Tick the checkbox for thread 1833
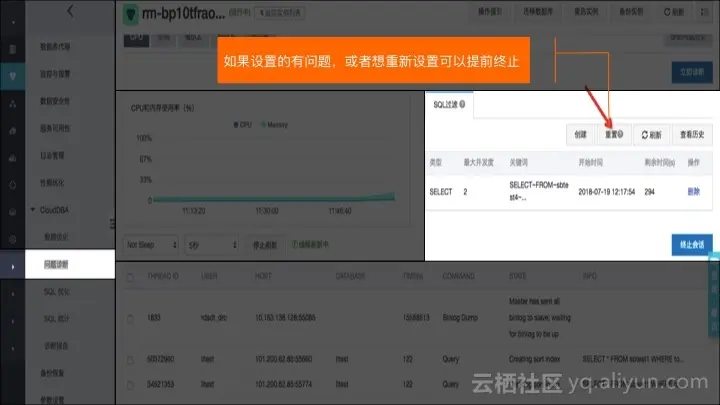The width and height of the screenshot is (720, 405). click(130, 318)
